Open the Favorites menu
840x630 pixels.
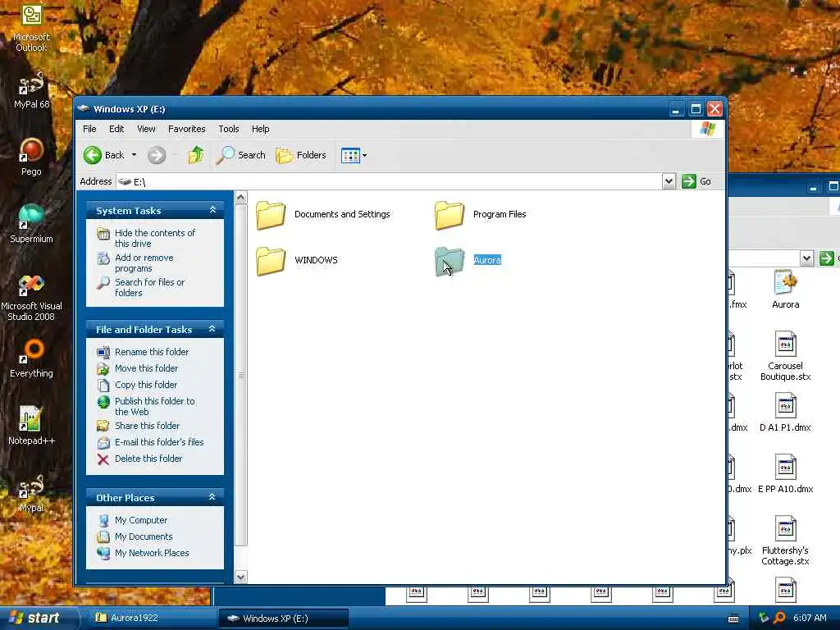(x=186, y=129)
